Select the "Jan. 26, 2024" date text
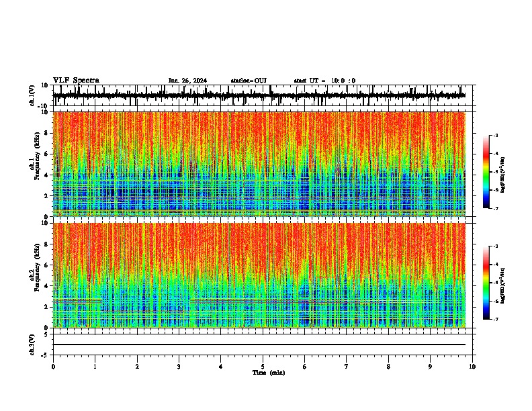 click(187, 81)
